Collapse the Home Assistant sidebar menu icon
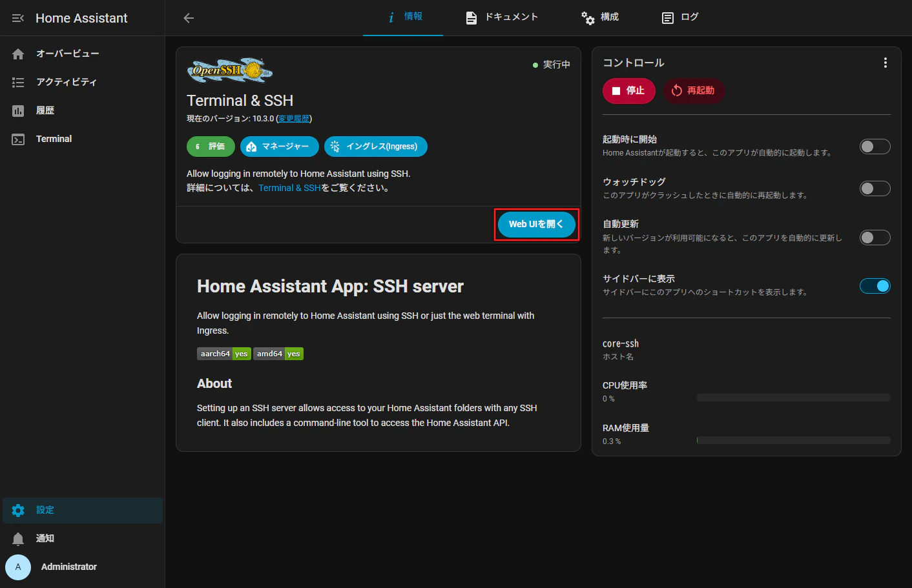 pos(18,18)
